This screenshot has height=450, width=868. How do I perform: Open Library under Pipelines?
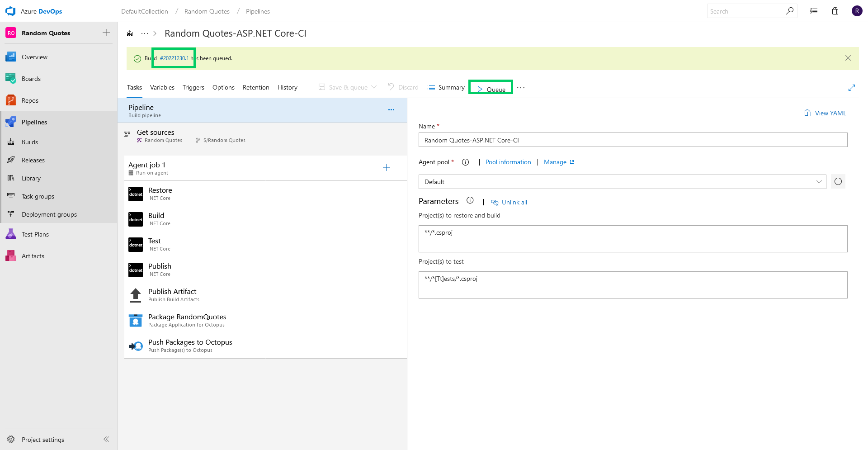pos(59,178)
